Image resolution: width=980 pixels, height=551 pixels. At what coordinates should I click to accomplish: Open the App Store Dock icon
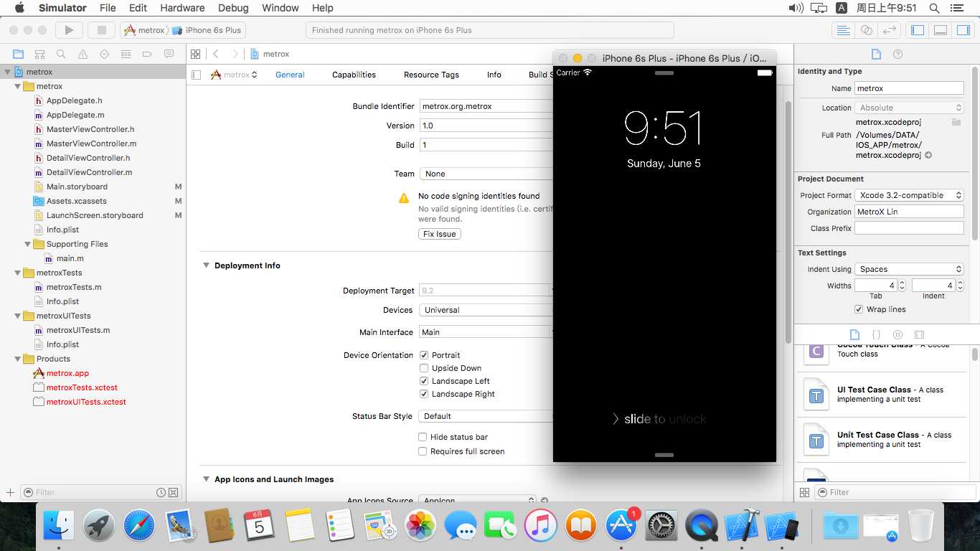(621, 526)
